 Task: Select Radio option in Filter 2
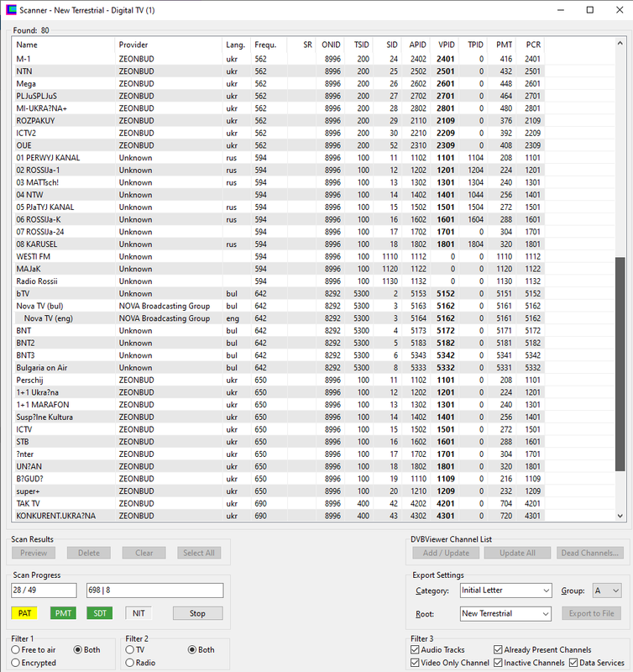140,663
